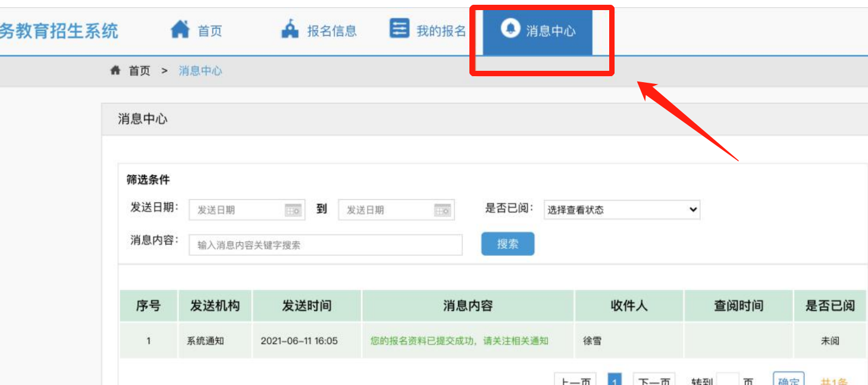Switch to the 我的报名 tab

coord(428,30)
